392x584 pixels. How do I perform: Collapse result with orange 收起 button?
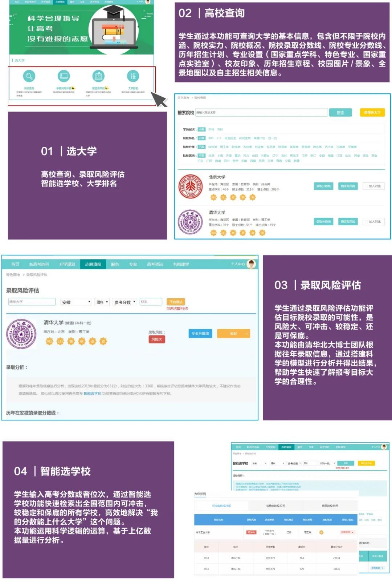[x=233, y=333]
